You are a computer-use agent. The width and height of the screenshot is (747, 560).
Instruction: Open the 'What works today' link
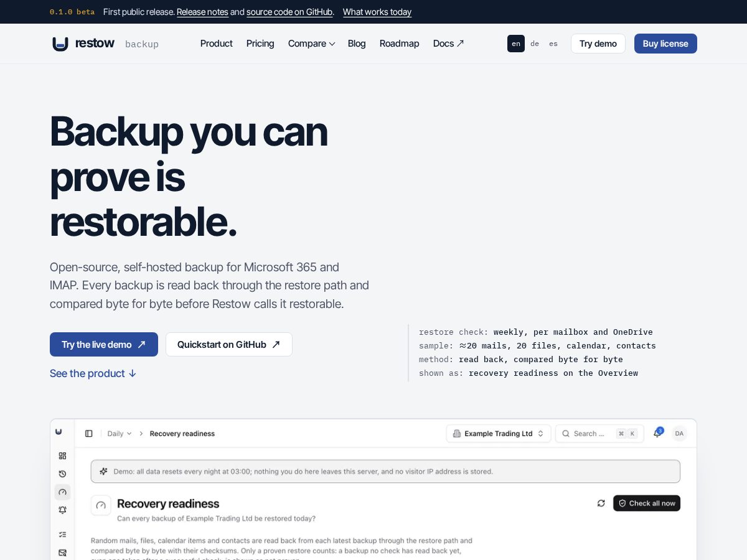(377, 12)
